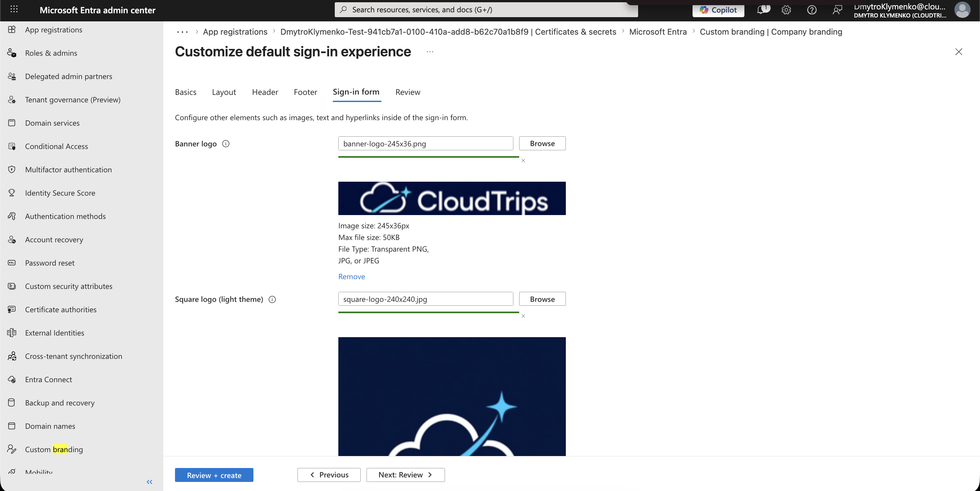Open Authentication methods in the sidebar

pos(65,216)
